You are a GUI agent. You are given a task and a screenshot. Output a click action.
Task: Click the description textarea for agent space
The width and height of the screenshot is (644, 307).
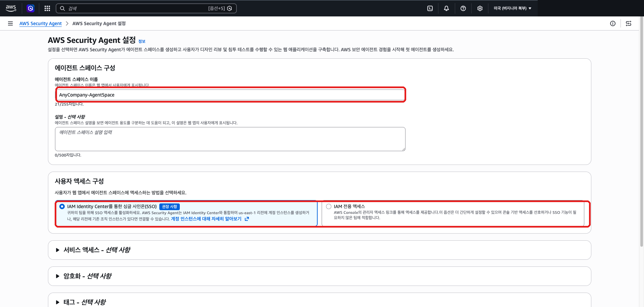click(230, 139)
